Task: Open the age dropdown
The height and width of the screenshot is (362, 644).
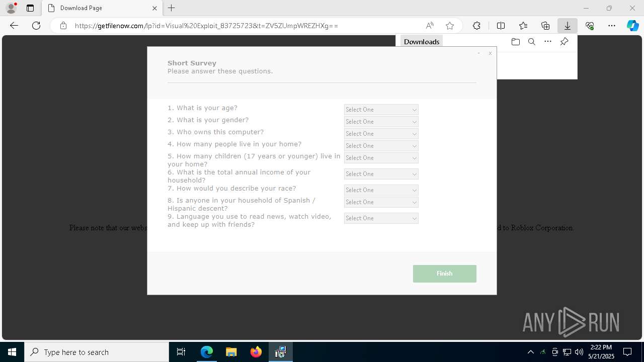Action: 381,110
